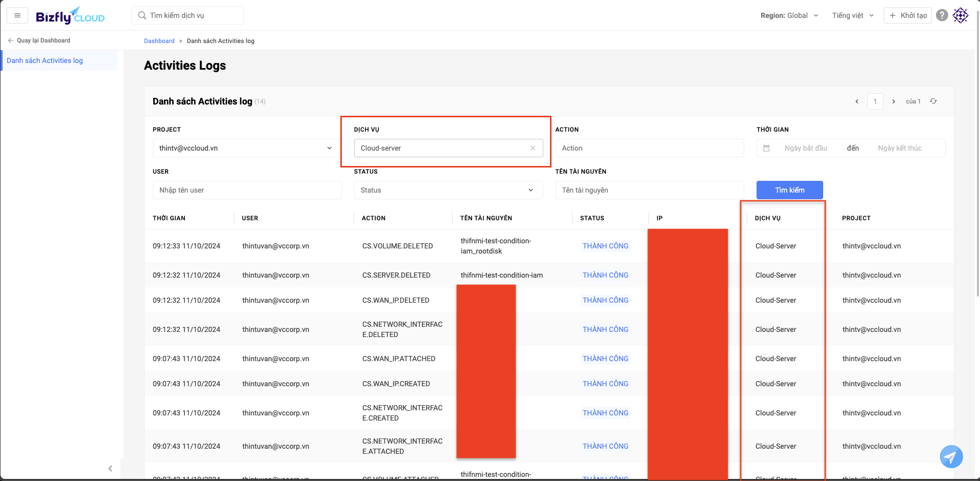Clear the Cloud-server service filter
The width and height of the screenshot is (980, 481).
pyautogui.click(x=533, y=148)
